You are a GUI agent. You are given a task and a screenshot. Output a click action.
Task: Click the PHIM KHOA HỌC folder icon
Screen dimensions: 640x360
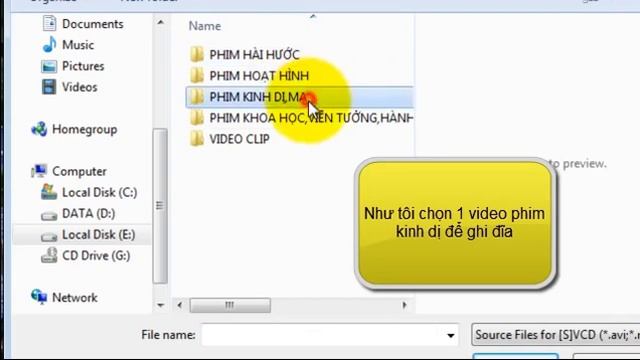tap(197, 118)
